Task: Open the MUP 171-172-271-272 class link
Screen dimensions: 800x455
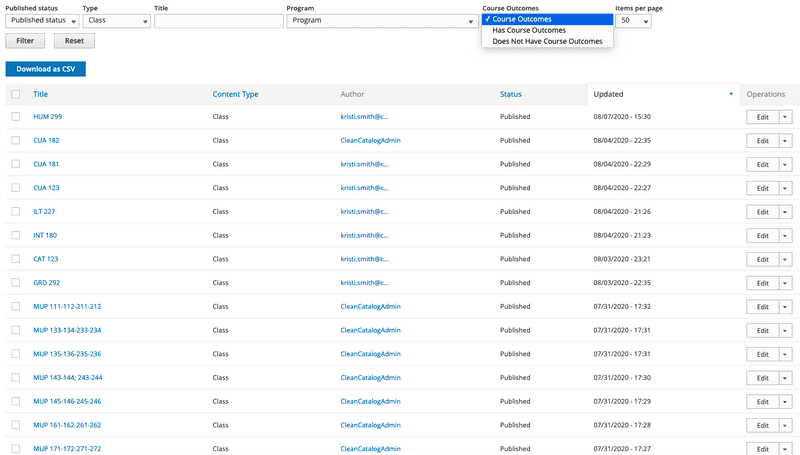Action: (67, 449)
